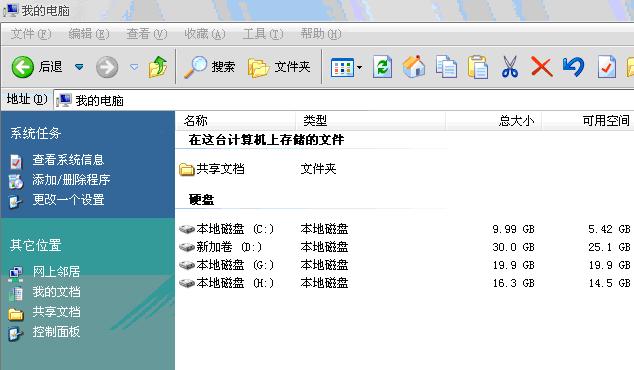The image size is (634, 370).
Task: Click the 更改一个设置 task link
Action: 68,199
